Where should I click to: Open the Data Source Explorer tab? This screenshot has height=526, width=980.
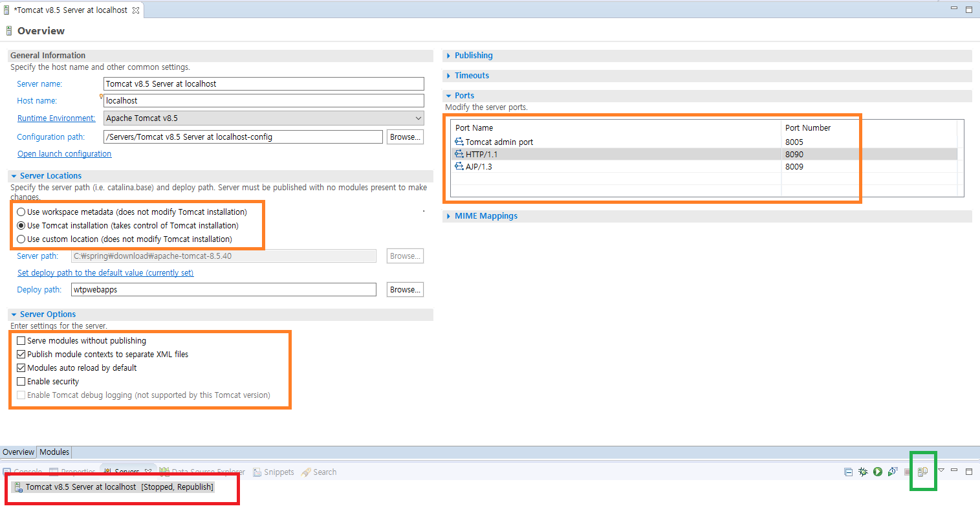pyautogui.click(x=202, y=472)
